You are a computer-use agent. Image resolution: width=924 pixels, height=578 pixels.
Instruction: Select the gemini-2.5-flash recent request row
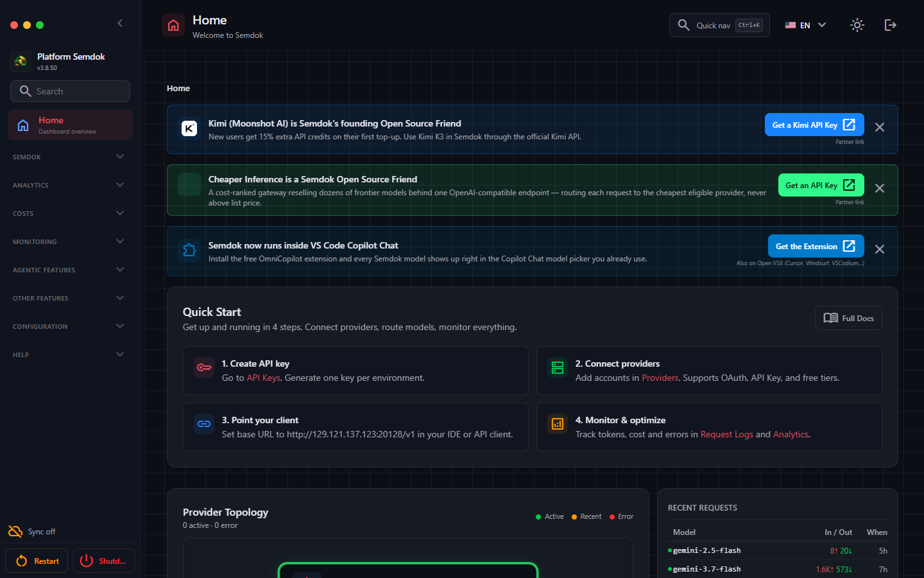778,550
